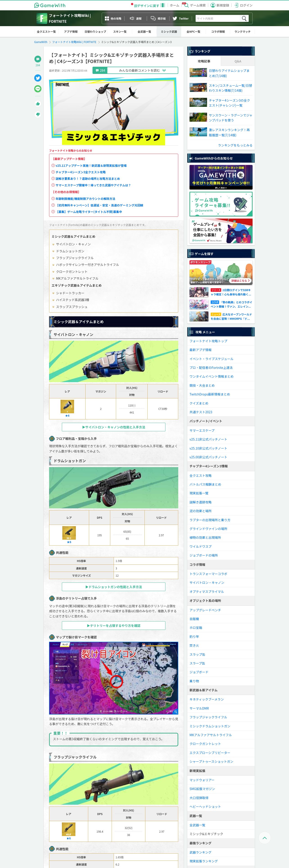Viewport: 289px width, 868px height.
Task: Click the 284 comment count badge
Action: tap(100, 71)
